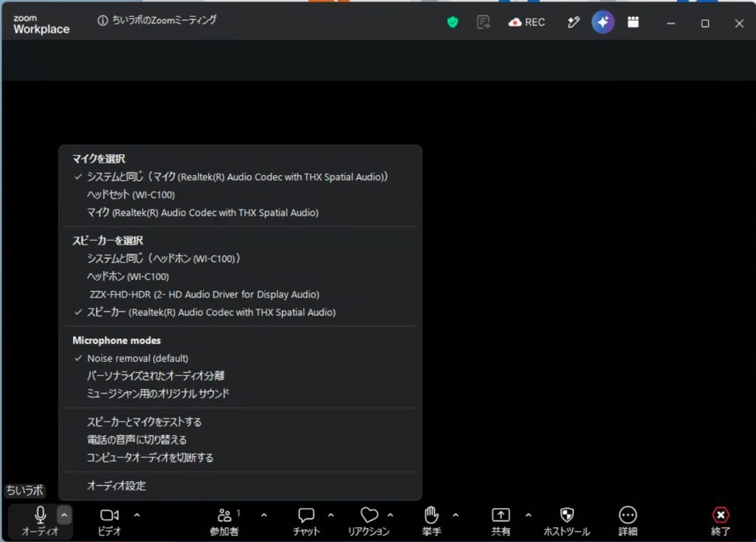Open the annotate pen sparkle icon
756x542 pixels.
point(573,22)
